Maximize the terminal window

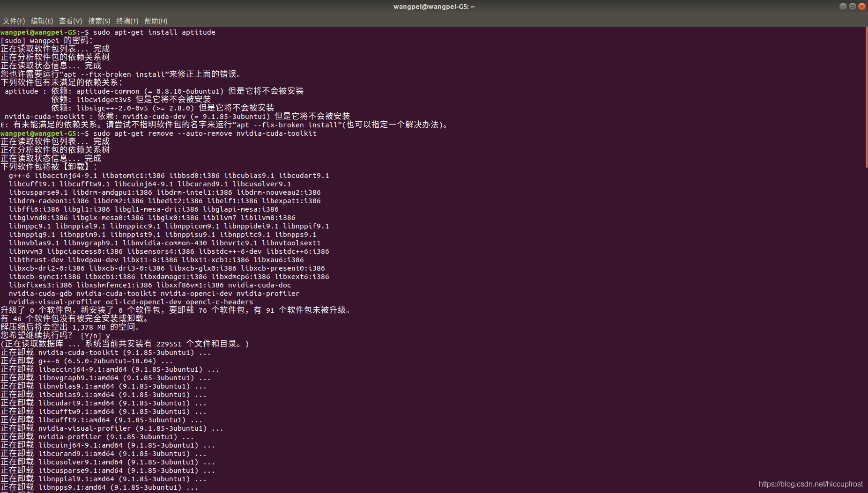pyautogui.click(x=852, y=7)
